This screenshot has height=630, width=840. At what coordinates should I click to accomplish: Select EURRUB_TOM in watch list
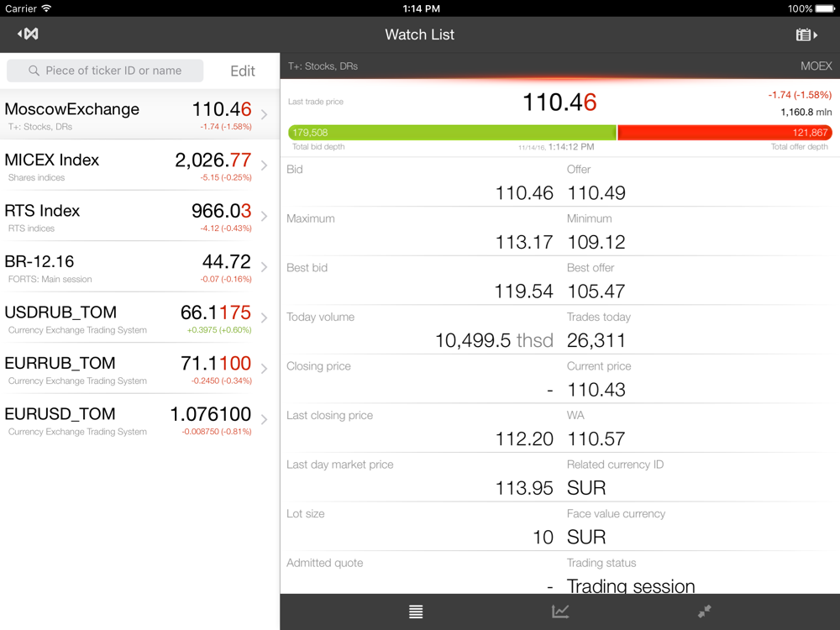coord(139,369)
